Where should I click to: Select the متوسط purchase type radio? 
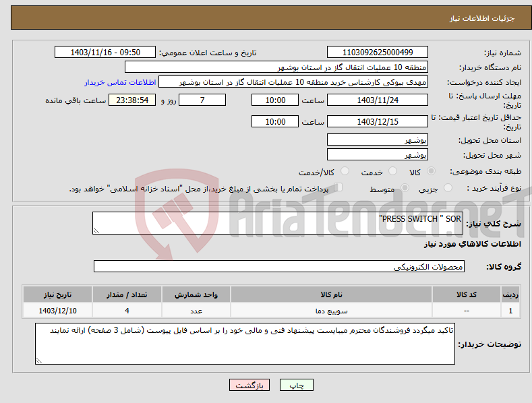[x=405, y=187]
